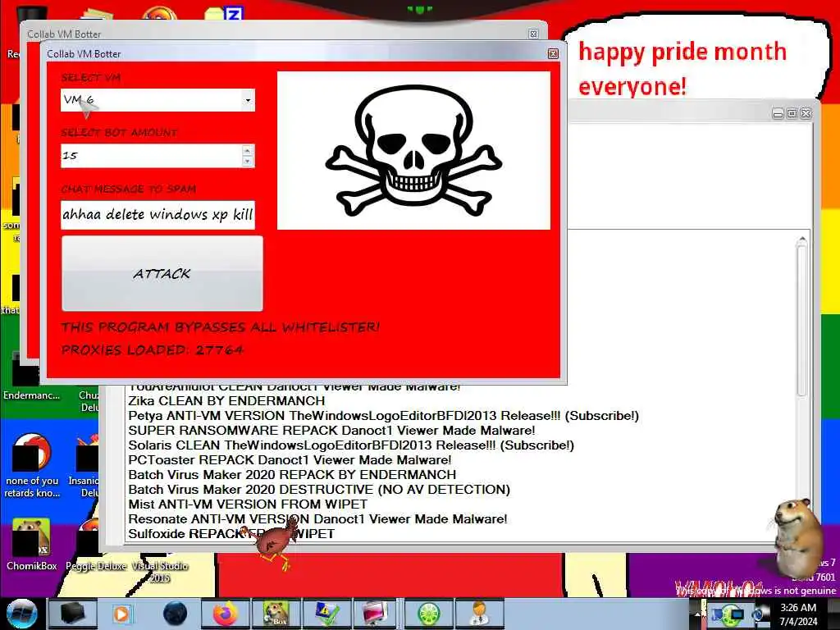This screenshot has height=630, width=840.
Task: Close the front Collab VM Botter window
Action: click(553, 53)
